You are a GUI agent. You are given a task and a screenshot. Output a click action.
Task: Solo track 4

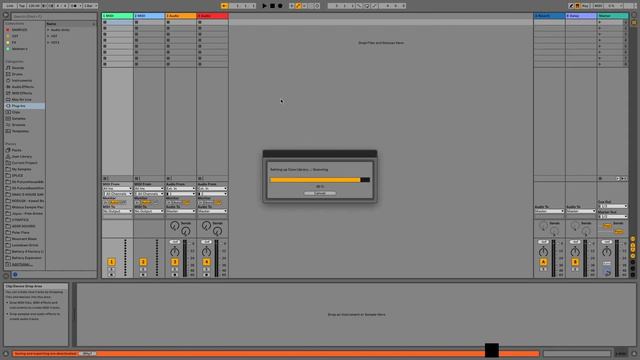click(x=207, y=269)
